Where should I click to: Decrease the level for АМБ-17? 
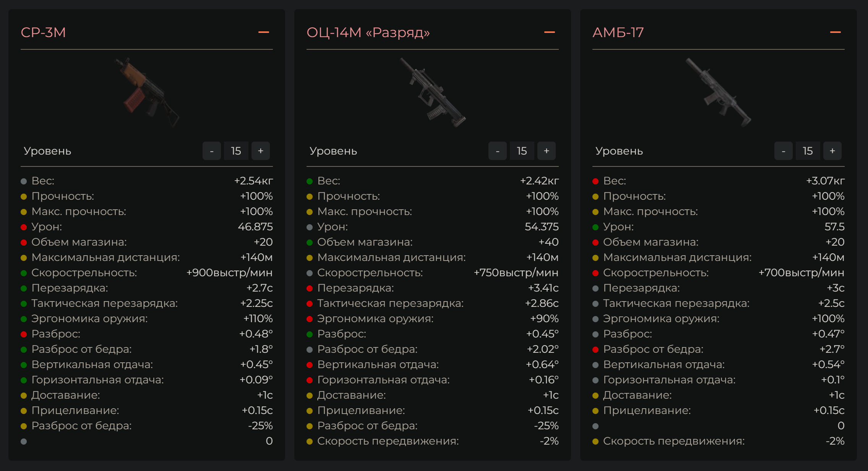784,151
